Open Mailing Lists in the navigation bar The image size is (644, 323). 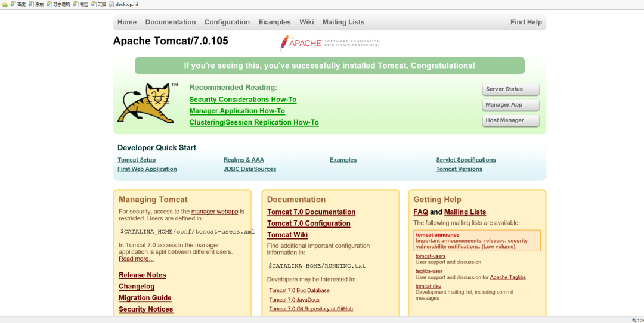(343, 22)
